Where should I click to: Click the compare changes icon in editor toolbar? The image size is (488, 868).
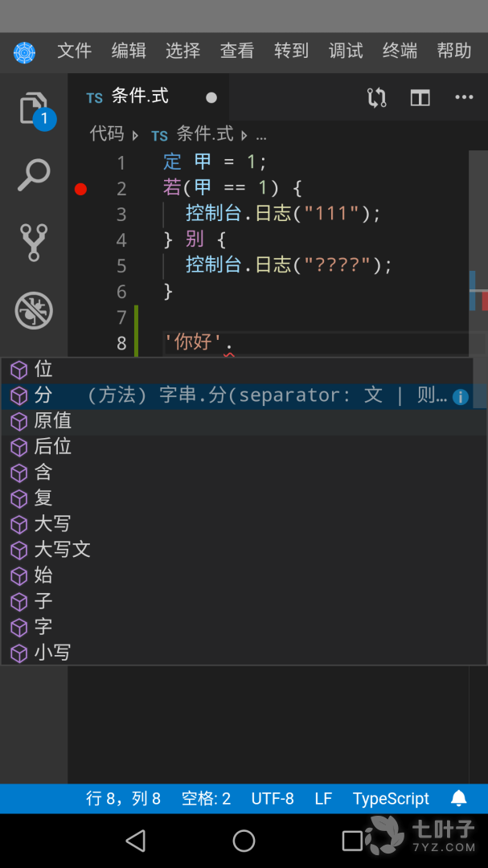click(376, 98)
